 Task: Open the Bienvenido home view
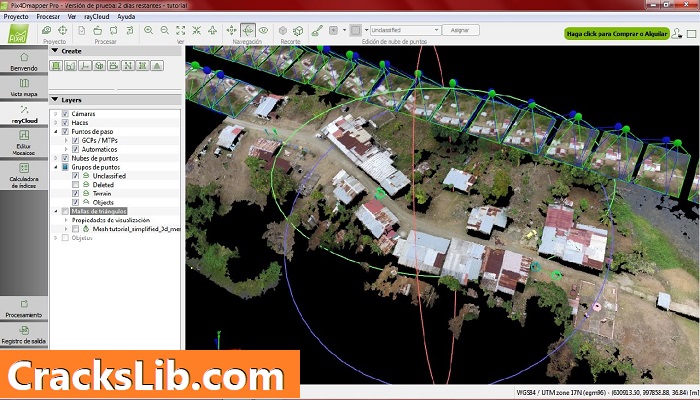24,61
